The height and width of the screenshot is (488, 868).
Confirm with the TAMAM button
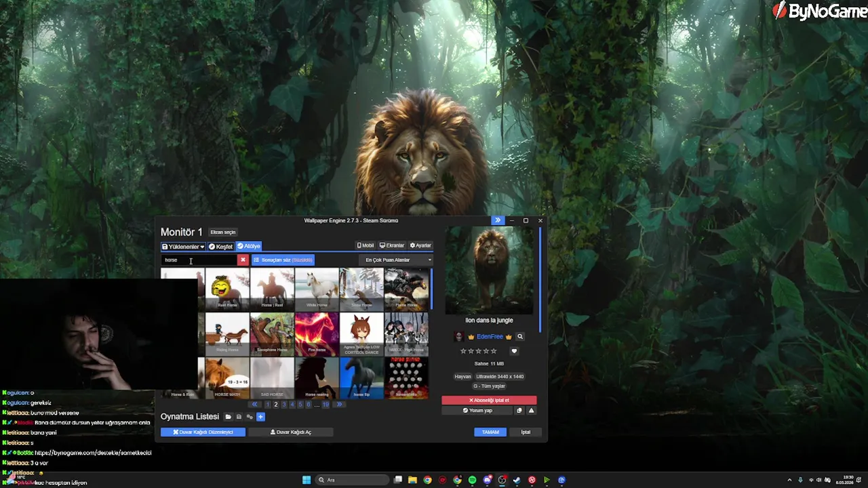point(490,432)
